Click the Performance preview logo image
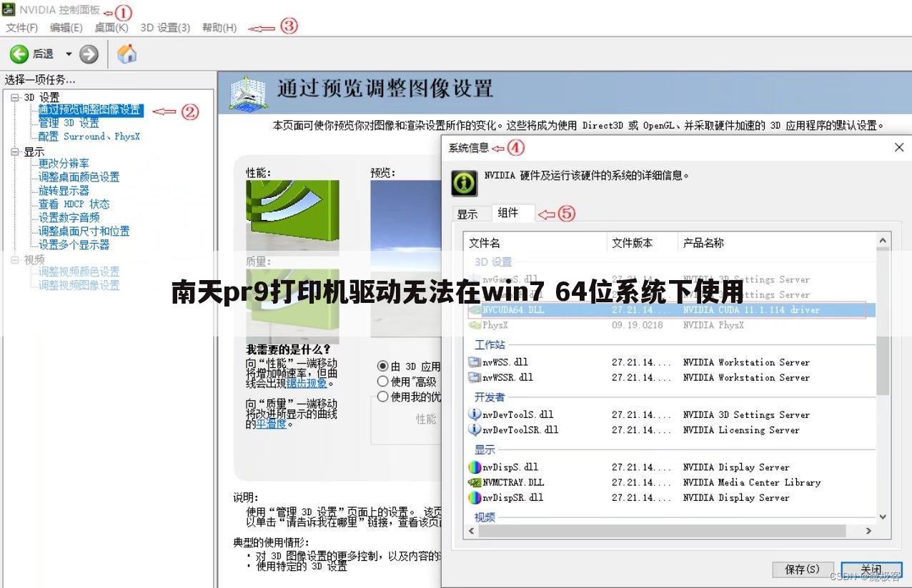Image resolution: width=912 pixels, height=588 pixels. click(x=292, y=216)
